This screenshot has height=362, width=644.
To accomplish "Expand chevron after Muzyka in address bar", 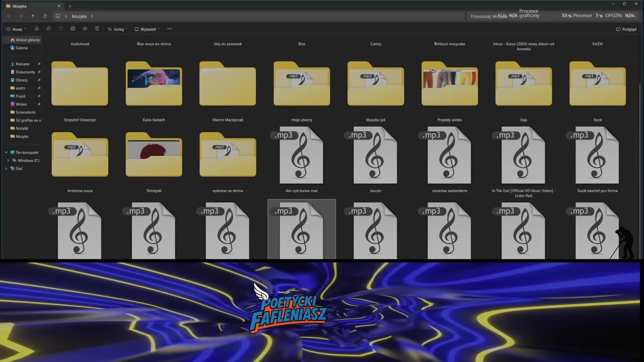I will 92,16.
